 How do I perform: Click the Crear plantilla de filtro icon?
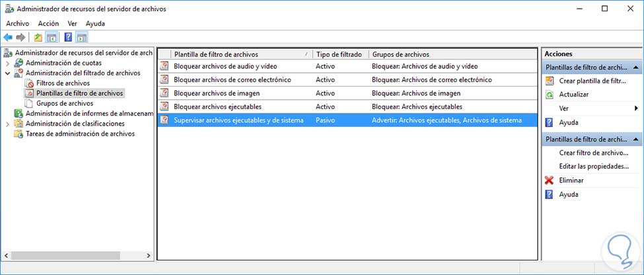(550, 81)
